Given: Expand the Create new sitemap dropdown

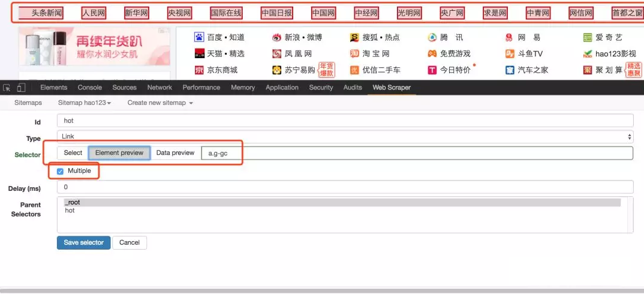Looking at the screenshot, I should pos(160,103).
